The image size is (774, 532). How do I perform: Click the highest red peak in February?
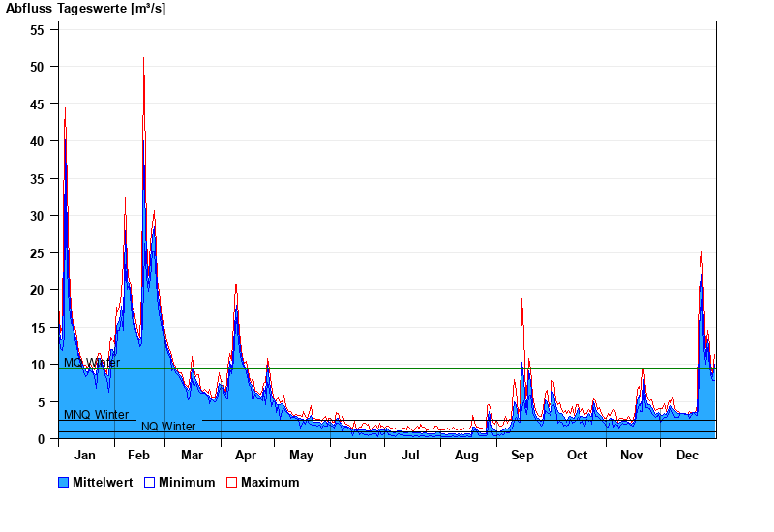click(x=144, y=59)
